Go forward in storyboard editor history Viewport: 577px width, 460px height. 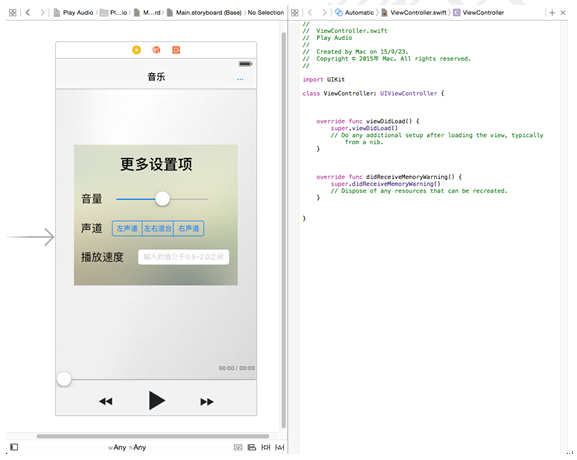42,13
